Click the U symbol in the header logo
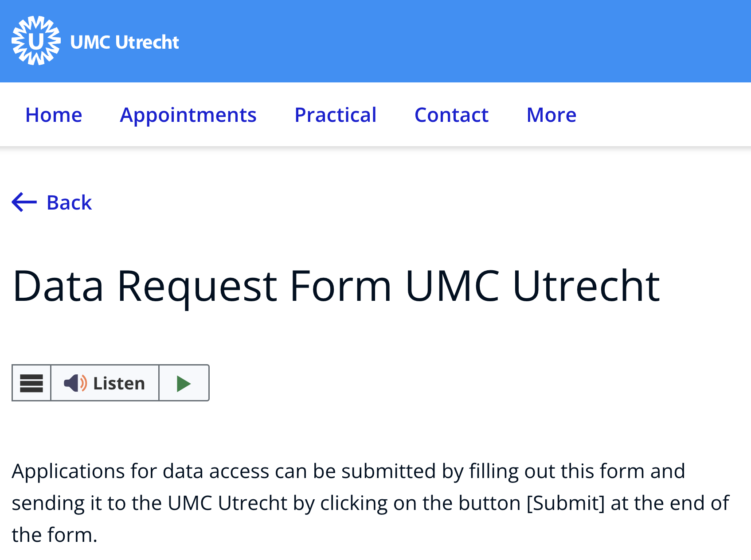Viewport: 751px width, 560px height. click(36, 41)
